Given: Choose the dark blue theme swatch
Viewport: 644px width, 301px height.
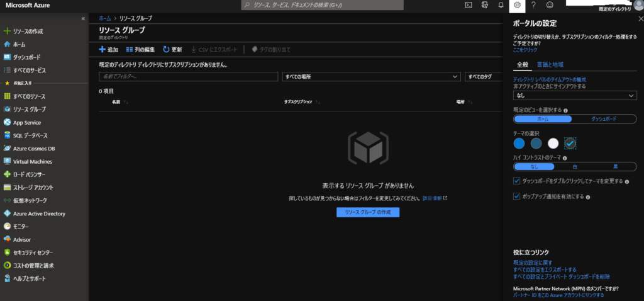Looking at the screenshot, I should coord(536,143).
